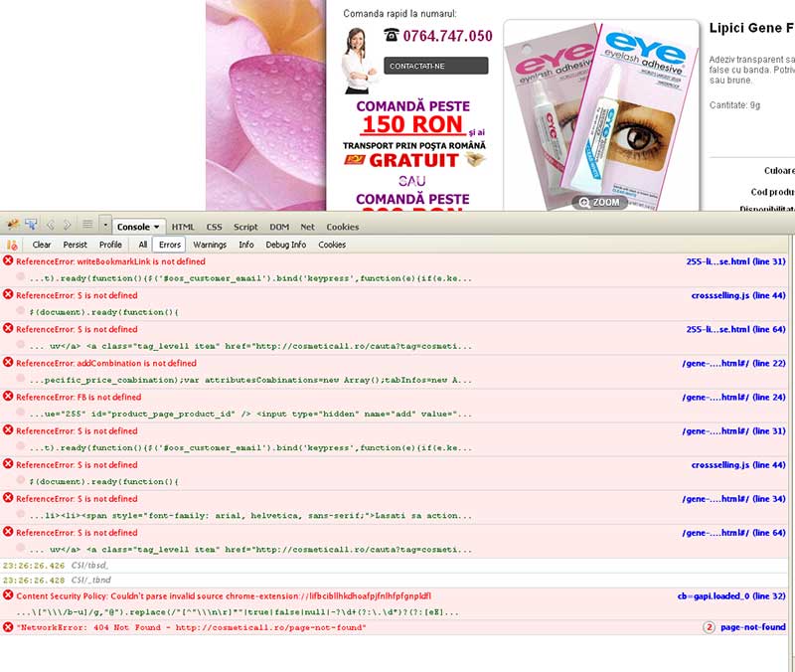The image size is (795, 672).
Task: Click the error icon beside FB is not defined
Action: [x=8, y=396]
